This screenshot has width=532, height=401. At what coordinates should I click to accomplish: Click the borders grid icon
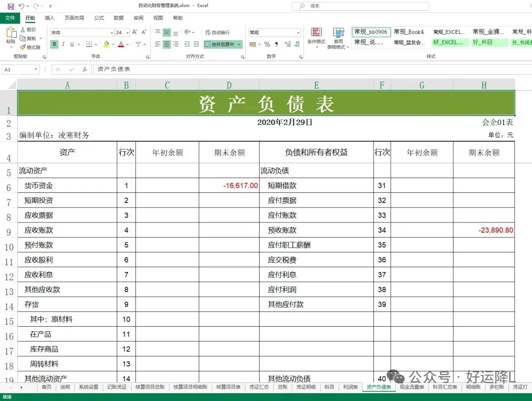(89, 44)
